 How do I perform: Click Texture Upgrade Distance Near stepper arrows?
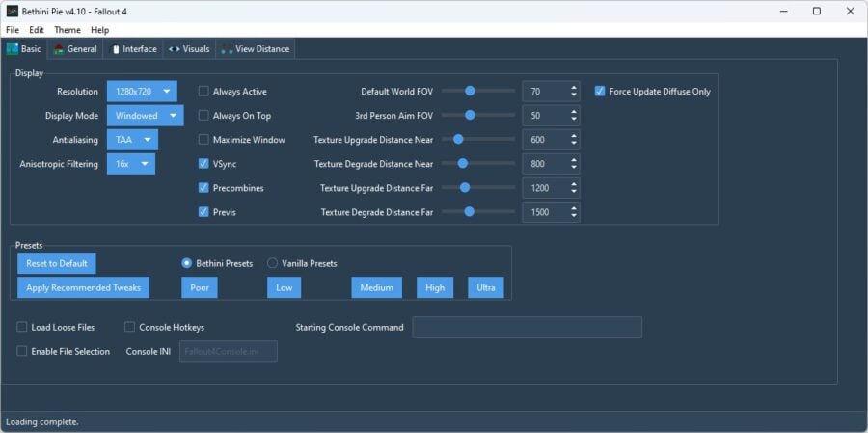574,140
